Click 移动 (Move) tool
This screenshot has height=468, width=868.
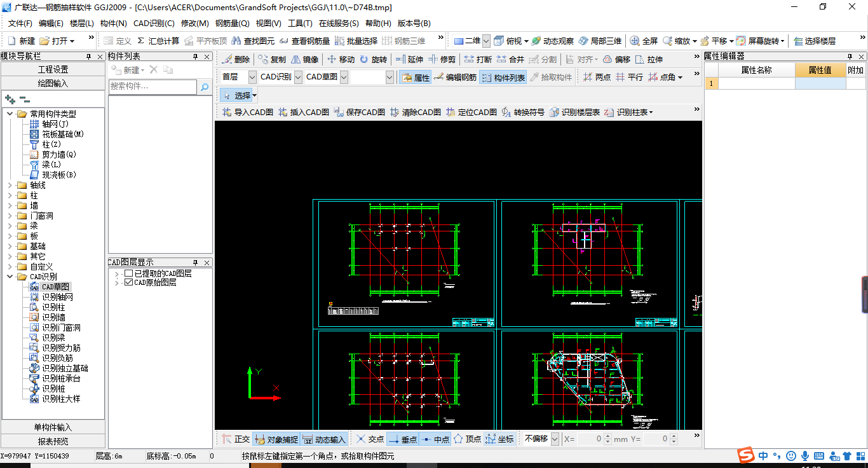tap(341, 59)
